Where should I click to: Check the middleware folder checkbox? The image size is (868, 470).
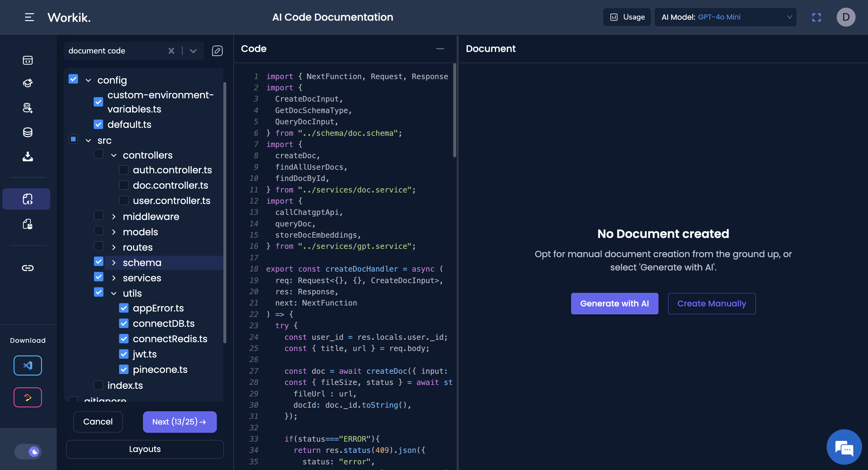click(x=98, y=215)
